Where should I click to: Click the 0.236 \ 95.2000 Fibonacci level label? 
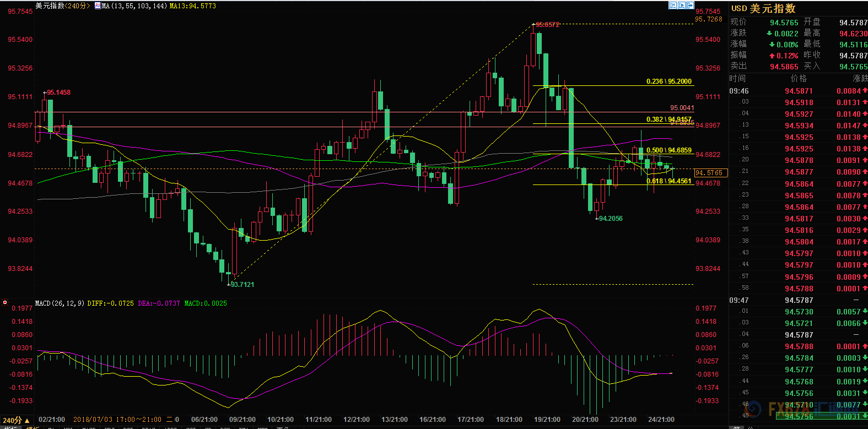point(669,82)
